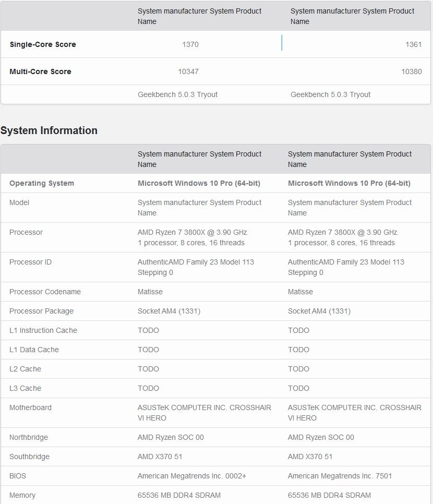Click the Northbridge row label
433x504 pixels.
[29, 437]
